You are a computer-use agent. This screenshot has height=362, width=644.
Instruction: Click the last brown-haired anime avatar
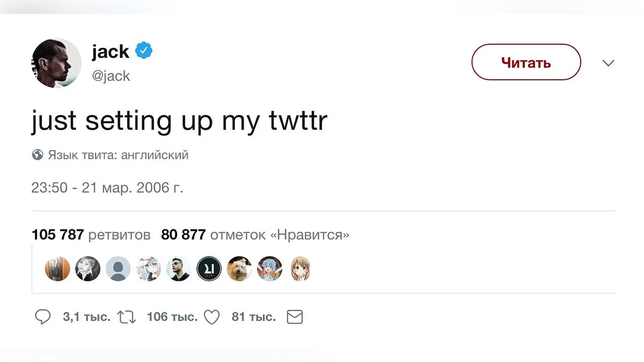click(300, 269)
